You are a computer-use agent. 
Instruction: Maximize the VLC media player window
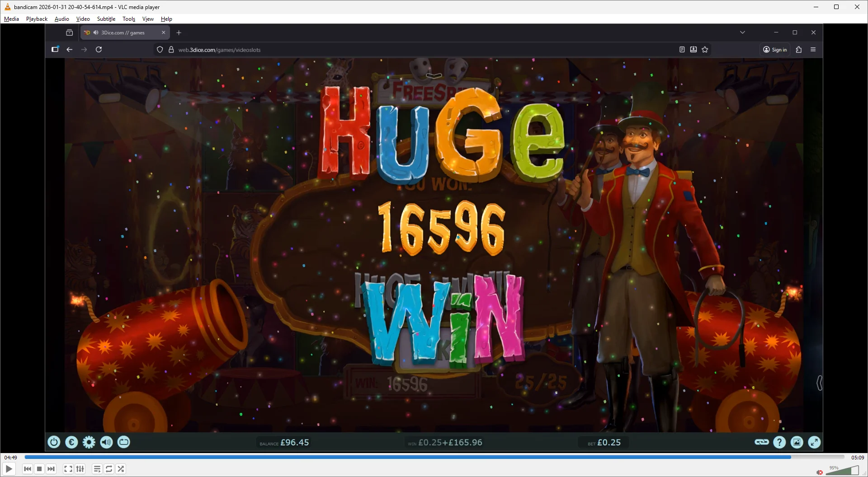tap(836, 7)
